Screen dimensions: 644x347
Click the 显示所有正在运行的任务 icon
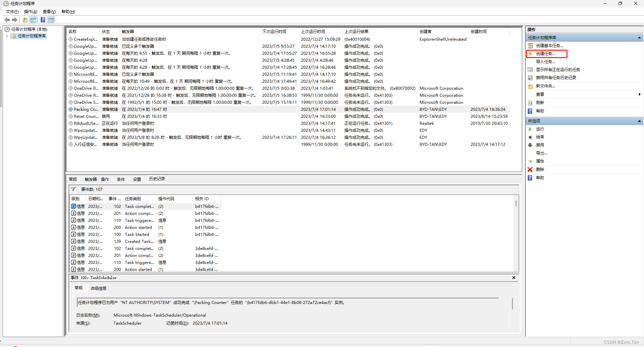tap(530, 70)
